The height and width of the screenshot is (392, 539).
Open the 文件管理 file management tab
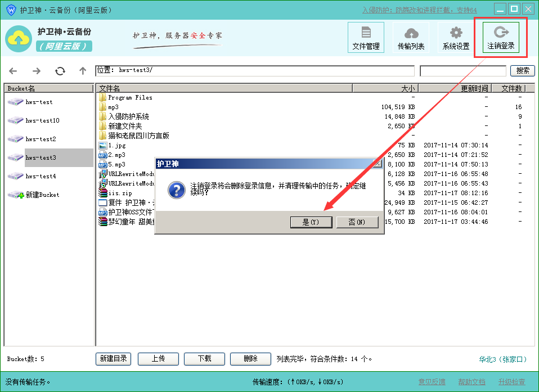coord(366,38)
